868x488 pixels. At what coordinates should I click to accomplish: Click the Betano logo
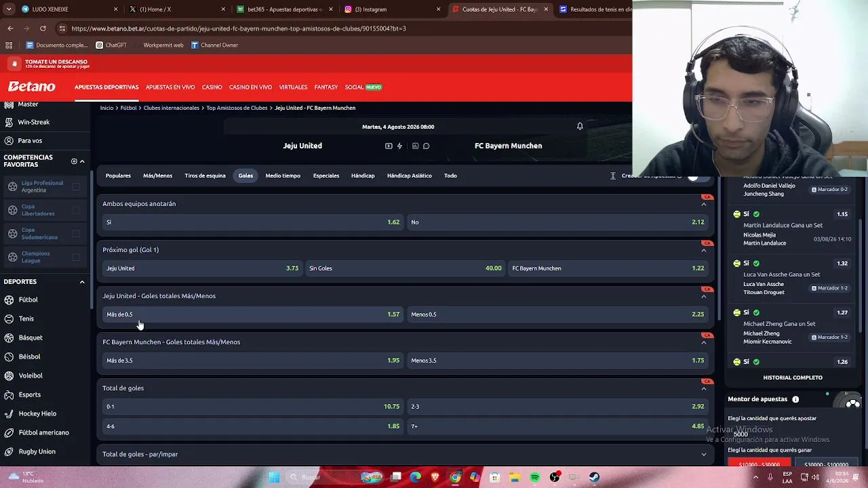32,87
